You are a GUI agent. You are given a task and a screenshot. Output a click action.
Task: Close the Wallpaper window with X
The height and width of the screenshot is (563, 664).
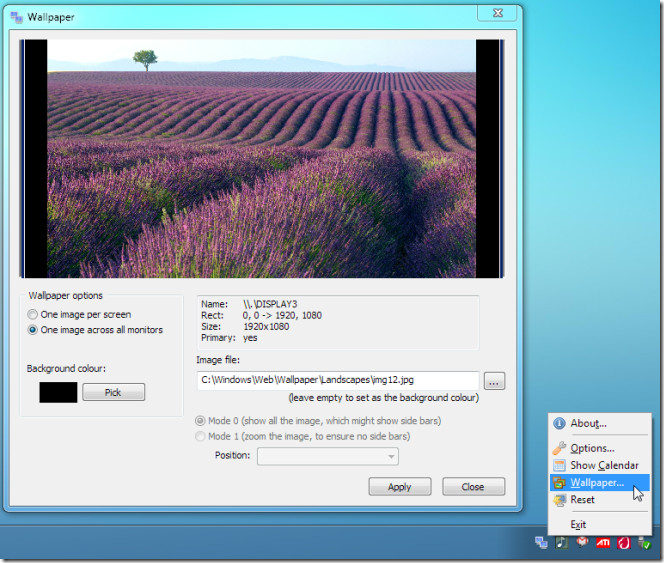498,13
